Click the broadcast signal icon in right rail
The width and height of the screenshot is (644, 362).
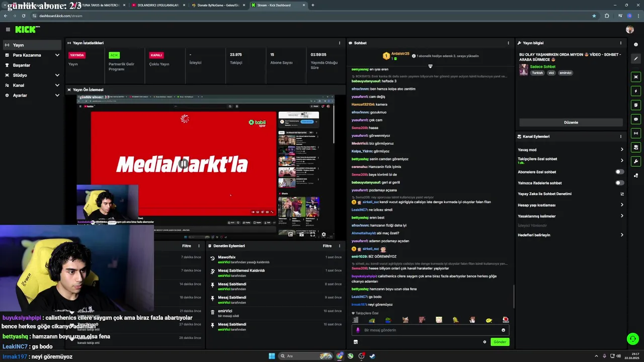(x=636, y=133)
